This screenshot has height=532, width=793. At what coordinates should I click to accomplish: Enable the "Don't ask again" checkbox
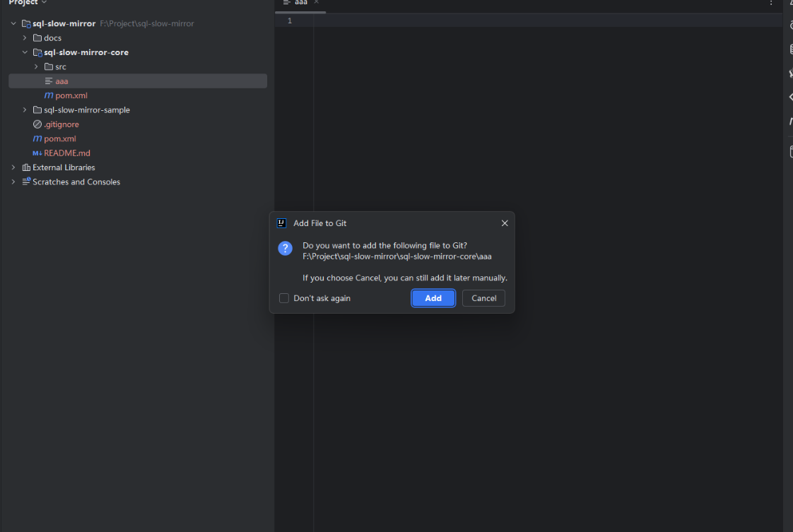284,298
